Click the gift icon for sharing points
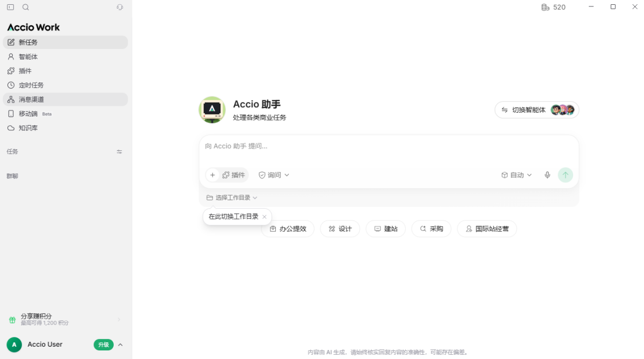 tap(12, 320)
